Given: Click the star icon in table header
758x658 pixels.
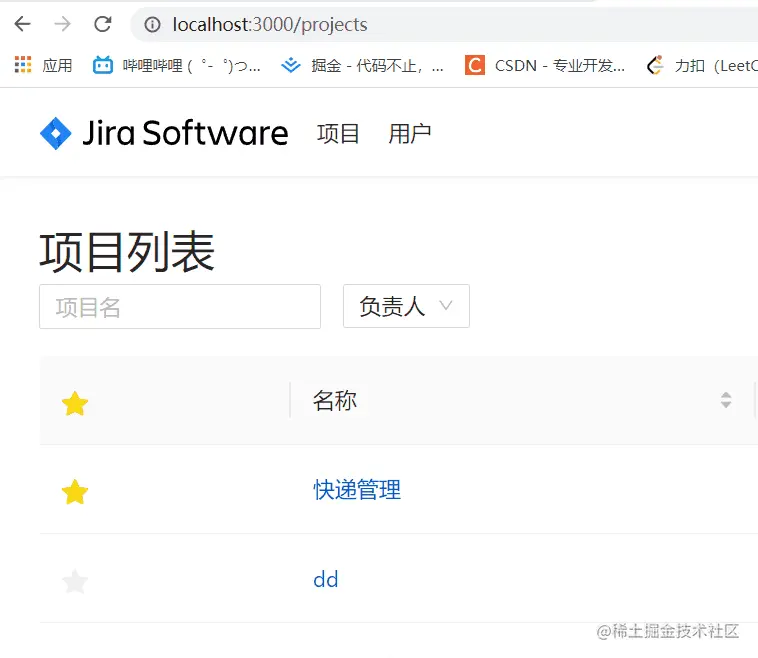Looking at the screenshot, I should (75, 403).
